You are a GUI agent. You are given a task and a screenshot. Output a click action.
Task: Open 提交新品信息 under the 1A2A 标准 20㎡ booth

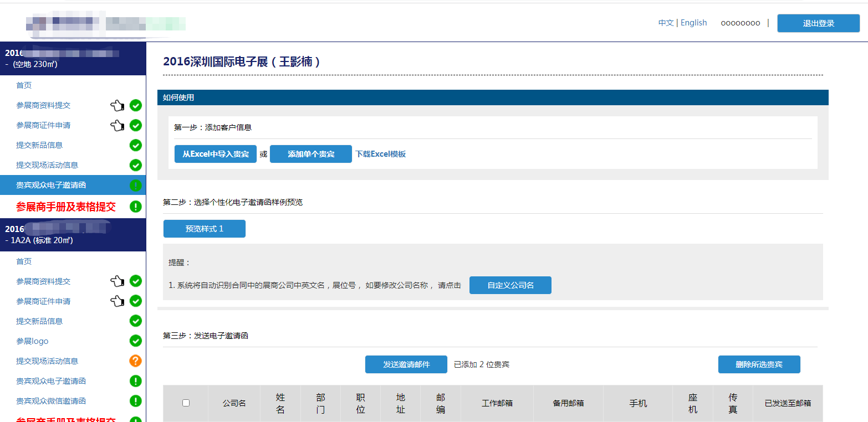click(39, 321)
